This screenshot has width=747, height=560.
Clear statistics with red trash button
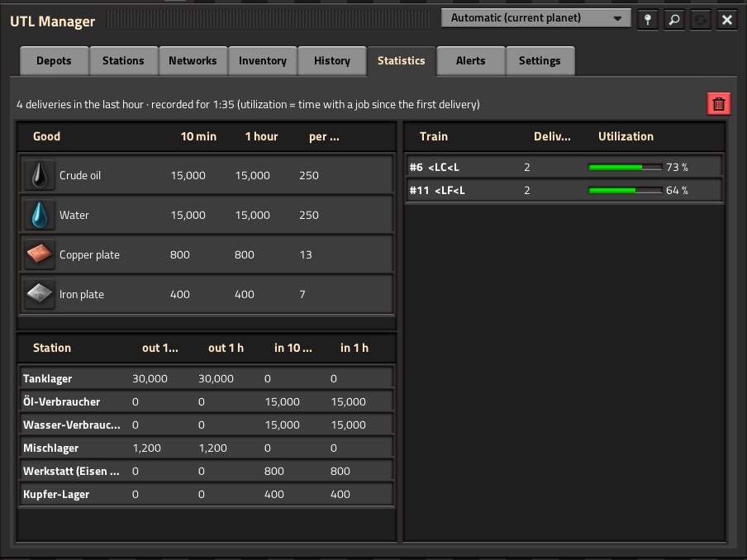click(x=719, y=104)
